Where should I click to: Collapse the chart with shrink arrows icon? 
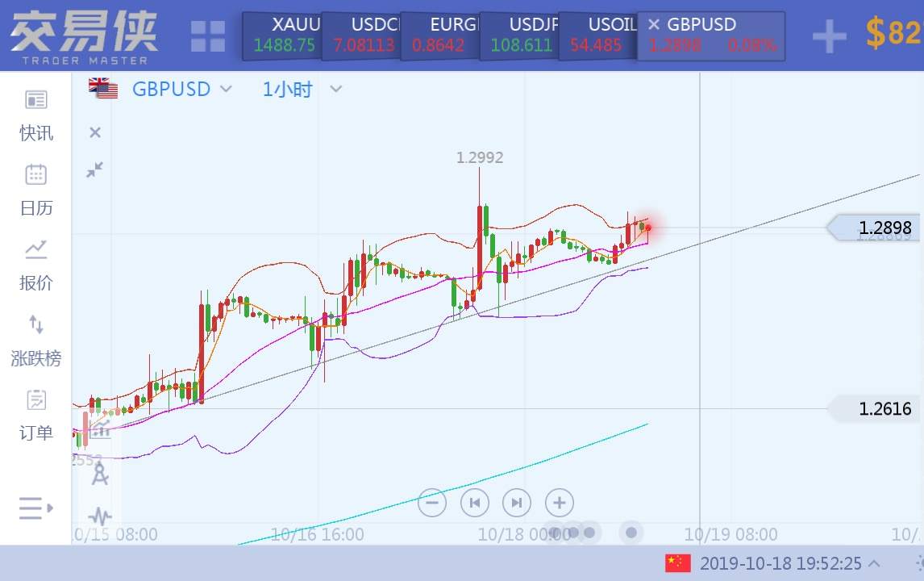click(x=95, y=169)
